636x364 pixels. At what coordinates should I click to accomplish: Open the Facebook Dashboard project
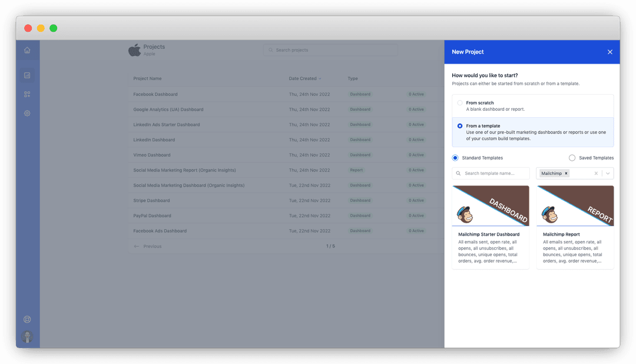[x=155, y=94]
